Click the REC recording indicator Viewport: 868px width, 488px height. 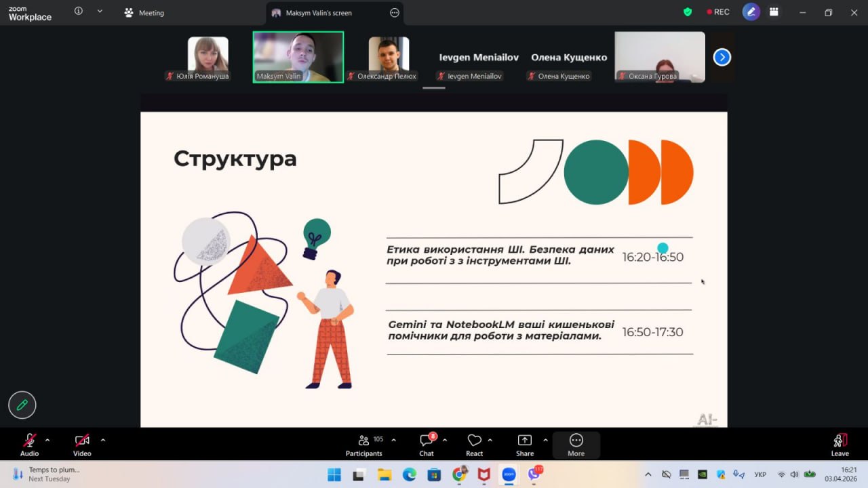(717, 12)
